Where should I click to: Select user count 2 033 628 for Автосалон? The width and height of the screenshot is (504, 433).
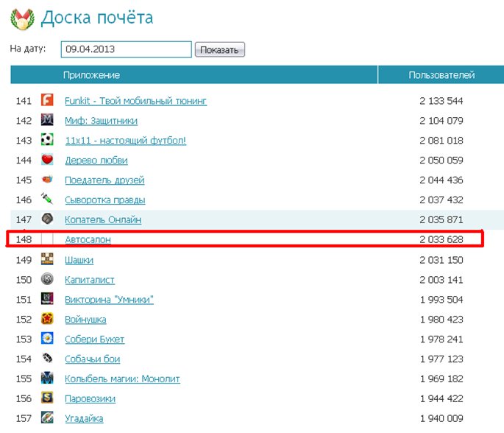441,239
